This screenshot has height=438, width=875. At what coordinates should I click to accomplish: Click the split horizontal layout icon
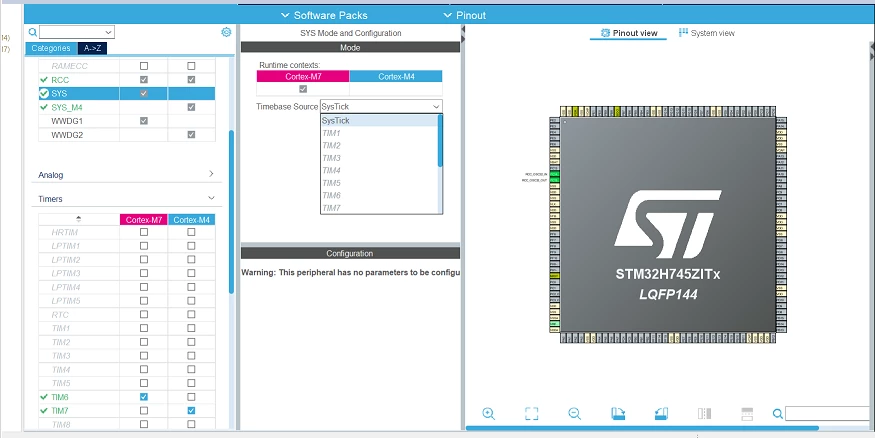click(747, 413)
